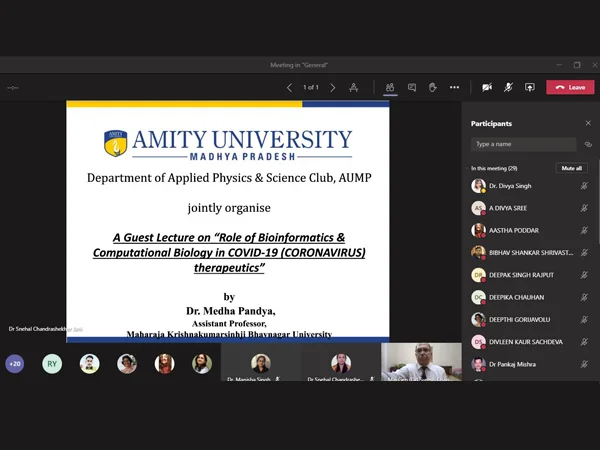Image resolution: width=600 pixels, height=450 pixels.
Task: Maximize the meeting window
Action: pyautogui.click(x=577, y=65)
